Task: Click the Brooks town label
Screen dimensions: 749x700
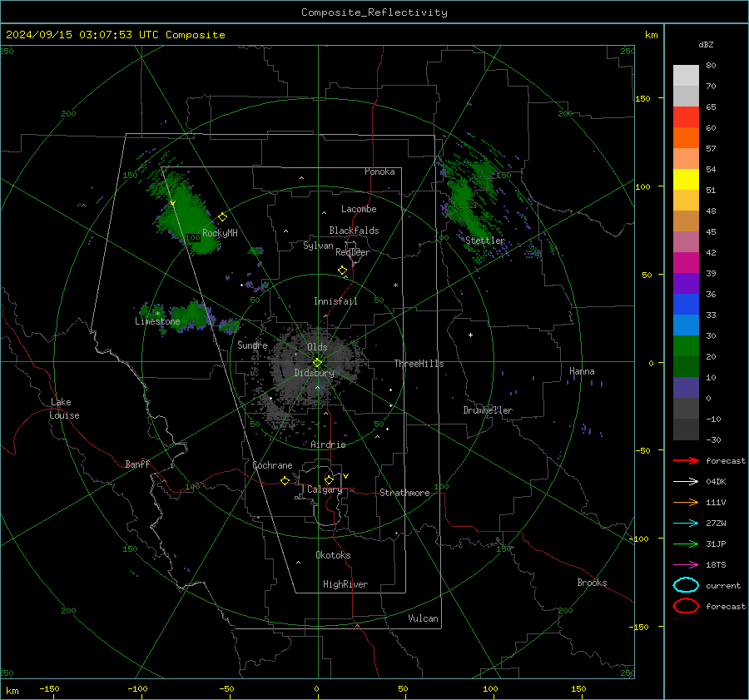Action: pos(592,583)
